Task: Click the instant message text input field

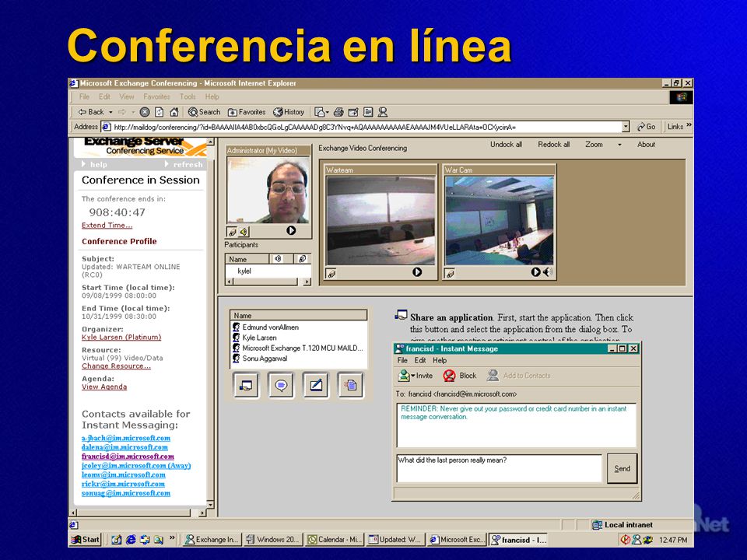Action: (499, 468)
